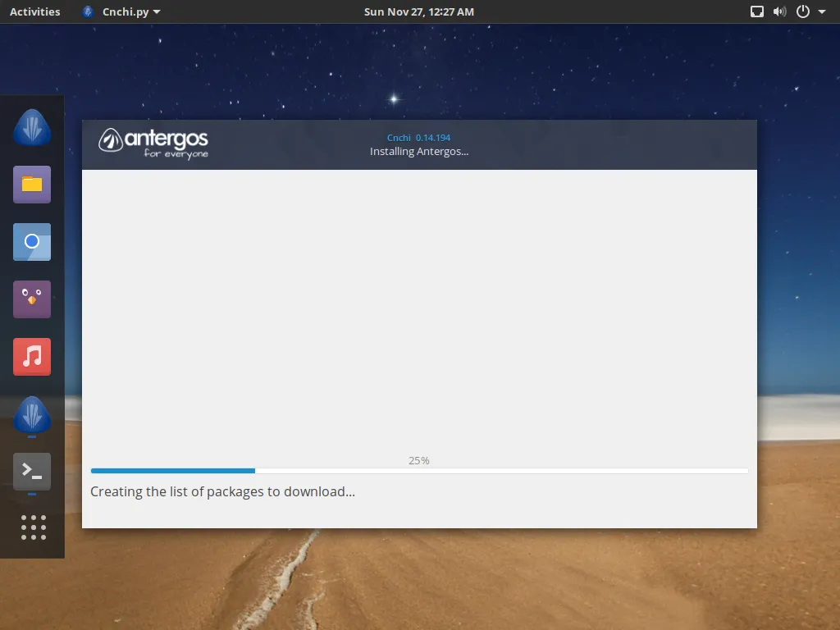Expand the system menu arrow

822,11
